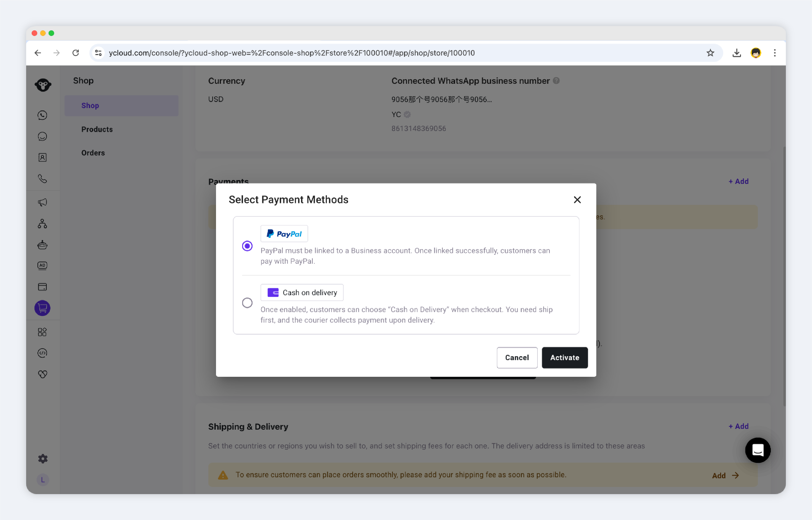Select the PayPal radio button
The image size is (812, 520).
[x=247, y=246]
